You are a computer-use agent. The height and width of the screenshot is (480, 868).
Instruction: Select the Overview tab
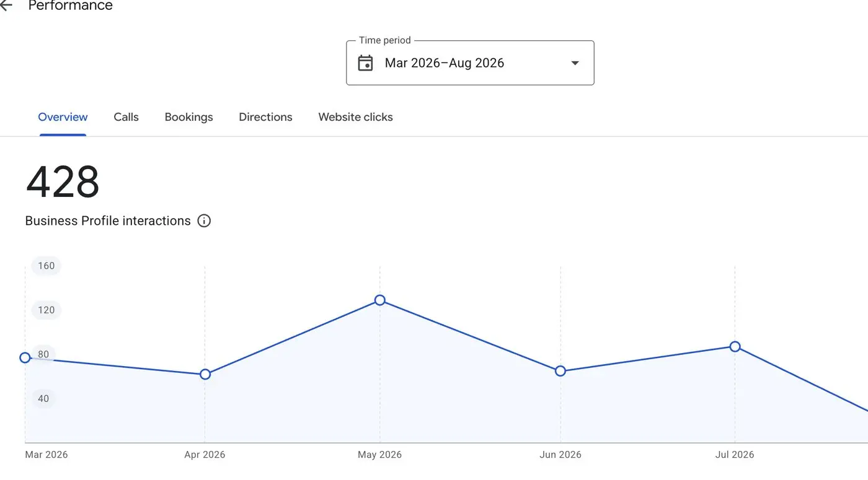(63, 117)
